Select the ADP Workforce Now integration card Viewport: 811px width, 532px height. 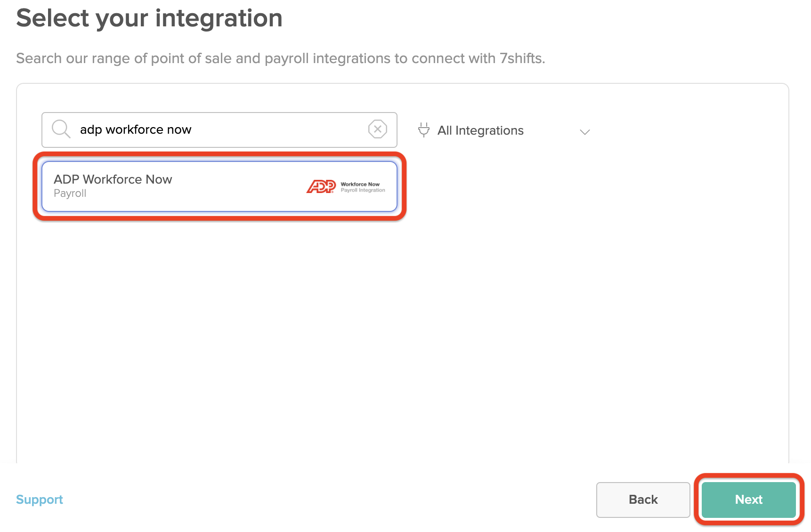pos(219,186)
